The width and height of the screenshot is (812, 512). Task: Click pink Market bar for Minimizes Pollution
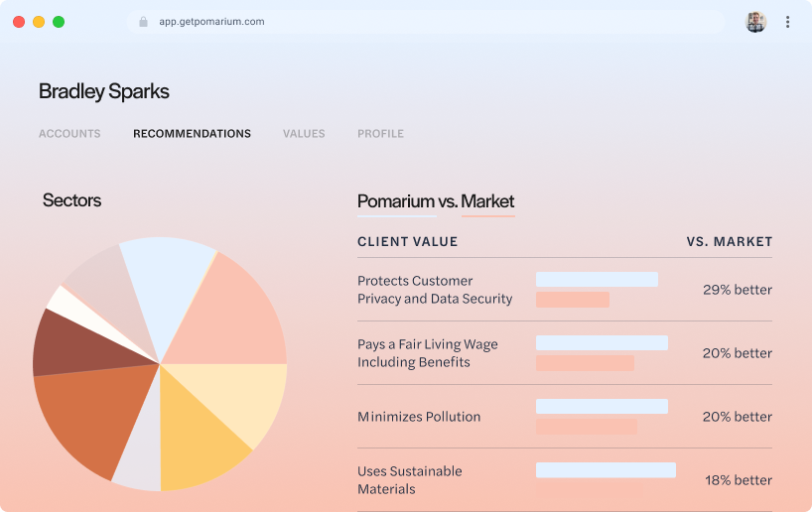click(x=587, y=427)
